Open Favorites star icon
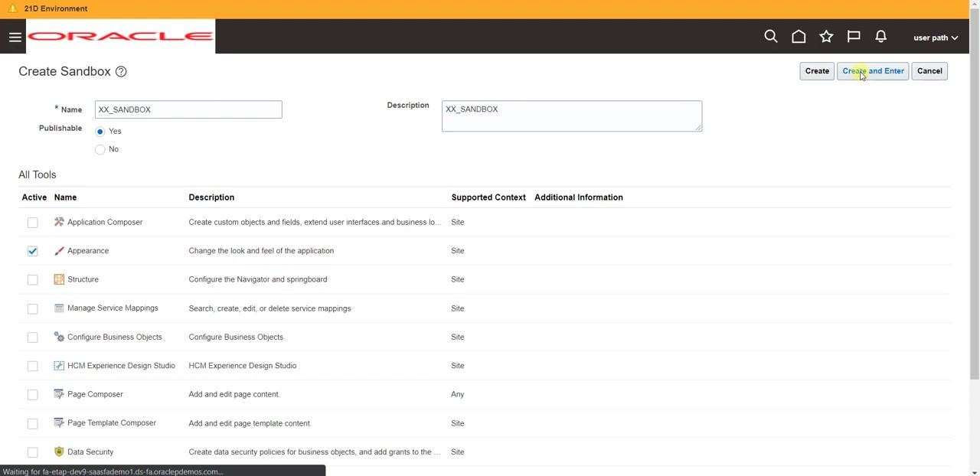The height and width of the screenshot is (476, 980). point(826,37)
